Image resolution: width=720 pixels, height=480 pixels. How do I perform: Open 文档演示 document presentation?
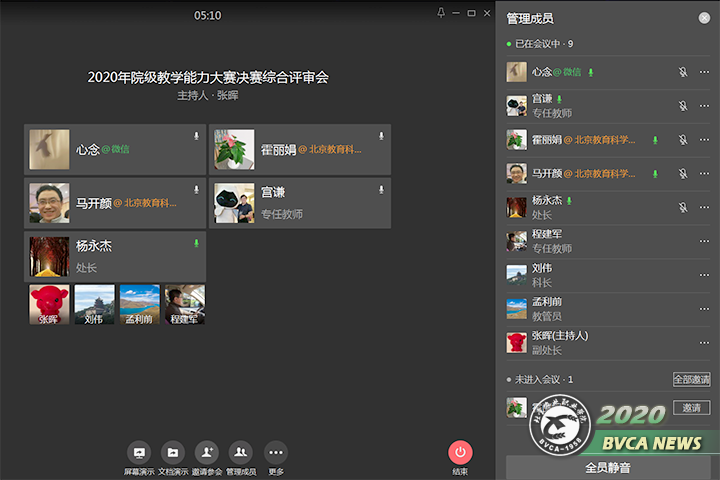(173, 452)
